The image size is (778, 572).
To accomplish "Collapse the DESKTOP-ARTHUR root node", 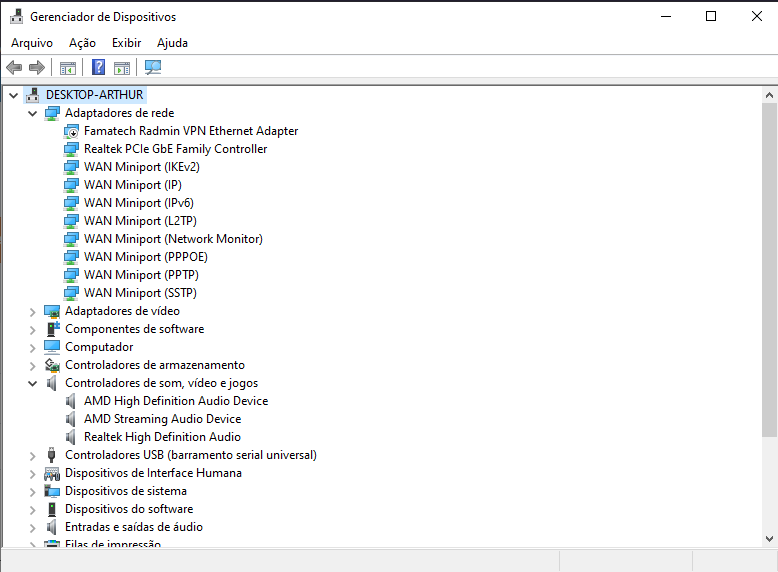I will (14, 95).
